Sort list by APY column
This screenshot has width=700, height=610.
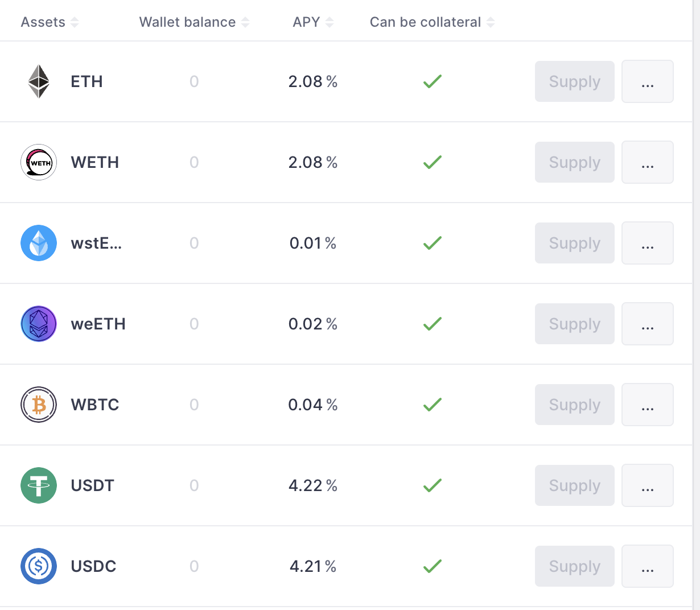313,22
